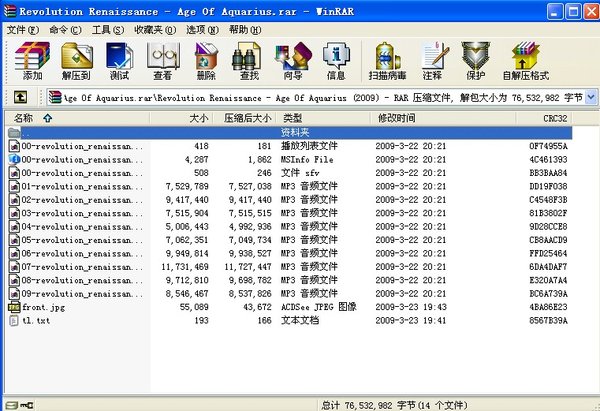
Task: Select file 07-revolution_renaissan...
Action: [x=82, y=267]
